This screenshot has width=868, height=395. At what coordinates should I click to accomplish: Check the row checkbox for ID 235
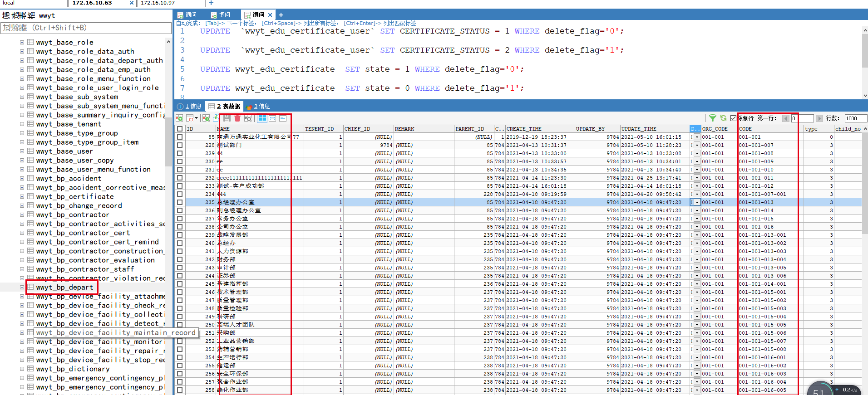point(180,202)
